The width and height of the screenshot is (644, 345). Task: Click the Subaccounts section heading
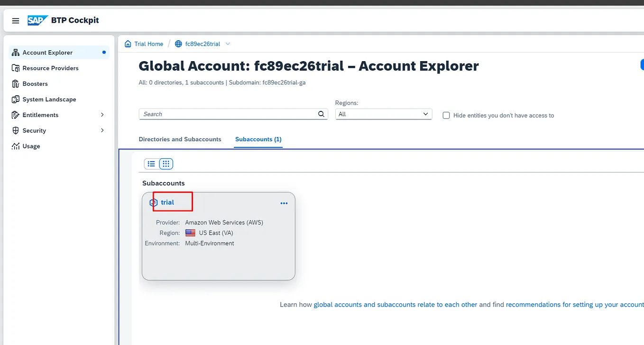[164, 183]
